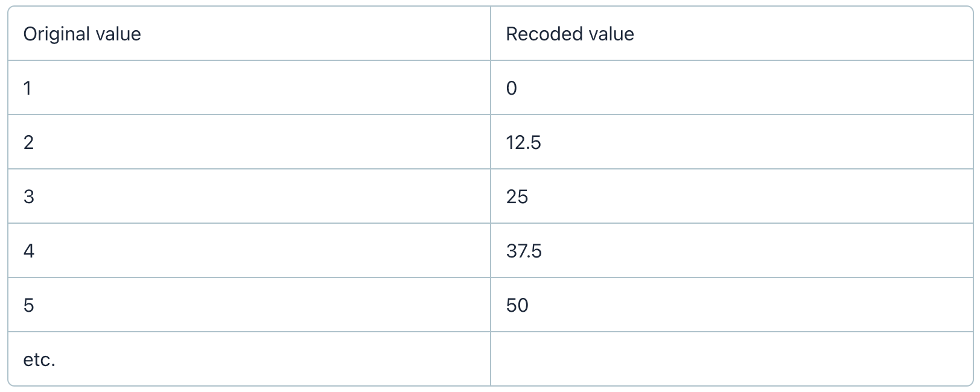The width and height of the screenshot is (980, 392).
Task: Select the recoded value 50 cell
Action: pyautogui.click(x=731, y=305)
